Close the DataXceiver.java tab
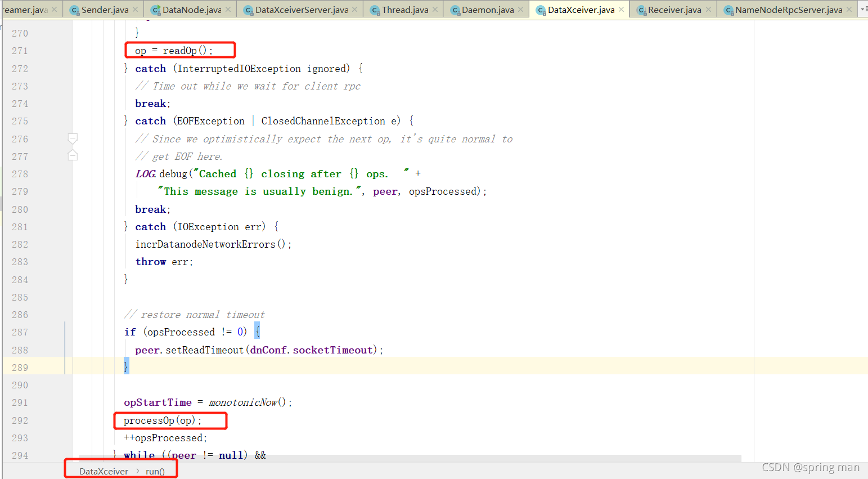Viewport: 868px width, 479px height. point(621,10)
